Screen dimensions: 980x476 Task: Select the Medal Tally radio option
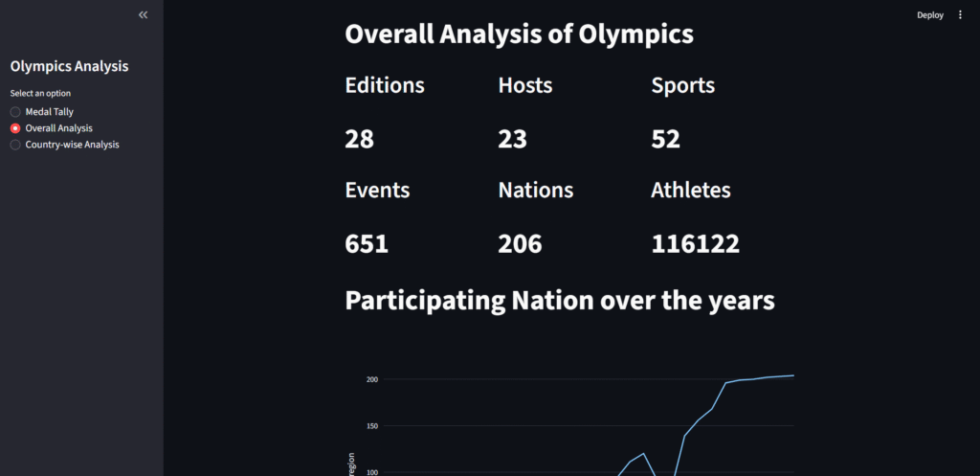point(15,112)
